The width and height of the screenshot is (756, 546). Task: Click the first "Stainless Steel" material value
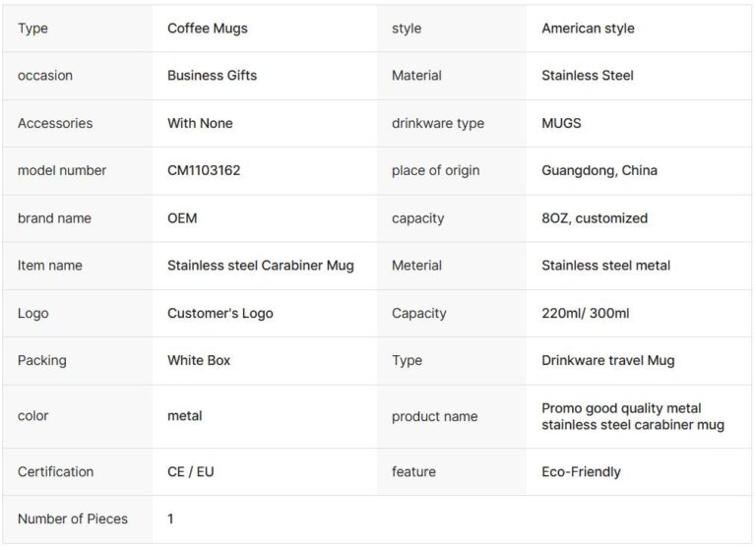point(588,76)
